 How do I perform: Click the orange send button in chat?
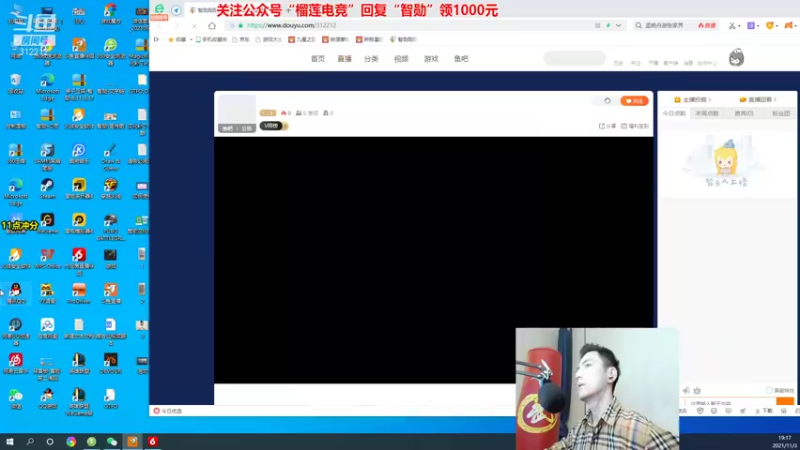pyautogui.click(x=785, y=402)
